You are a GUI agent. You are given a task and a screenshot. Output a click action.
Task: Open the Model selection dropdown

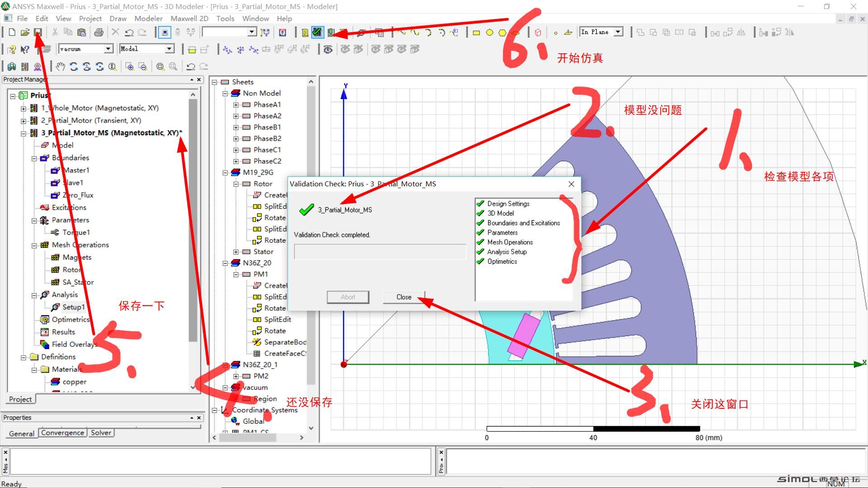pos(170,49)
